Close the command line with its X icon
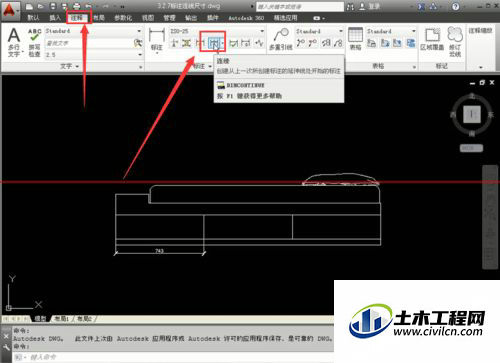Viewport: 500px width, 363px height. [6, 336]
